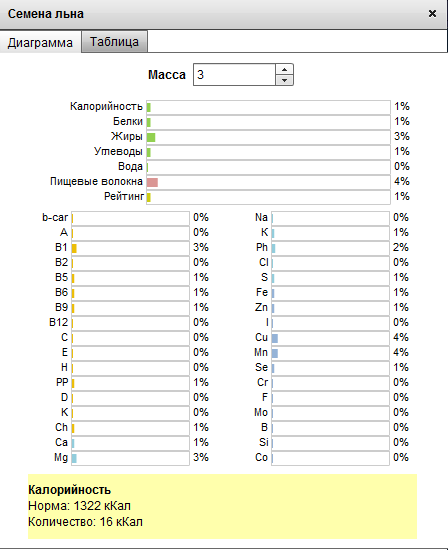Click the yellow Калорийность info panel

tap(222, 506)
